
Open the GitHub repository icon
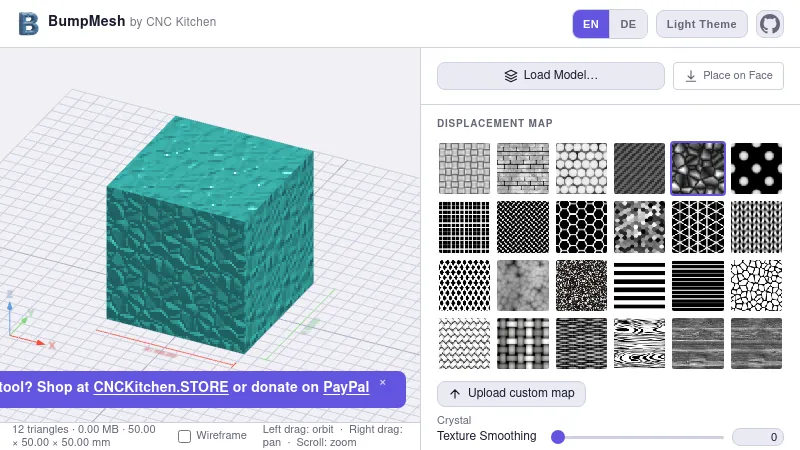coord(769,24)
